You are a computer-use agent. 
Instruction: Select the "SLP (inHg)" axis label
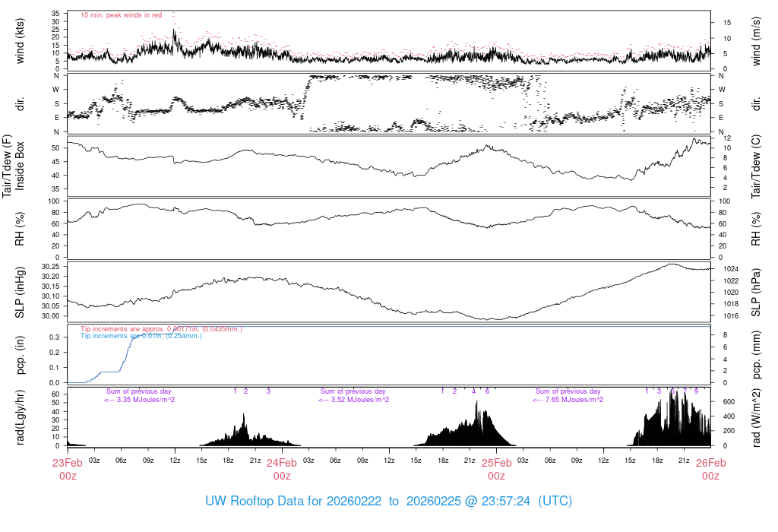point(20,292)
